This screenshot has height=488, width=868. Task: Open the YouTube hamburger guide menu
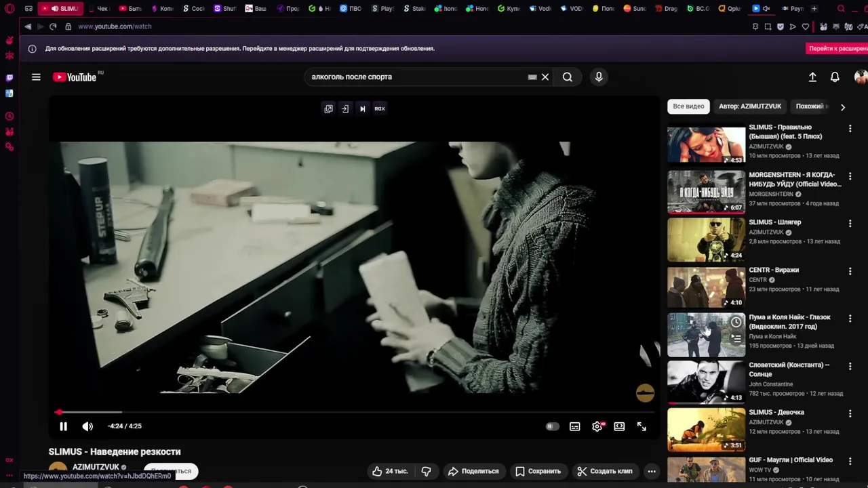tap(36, 77)
